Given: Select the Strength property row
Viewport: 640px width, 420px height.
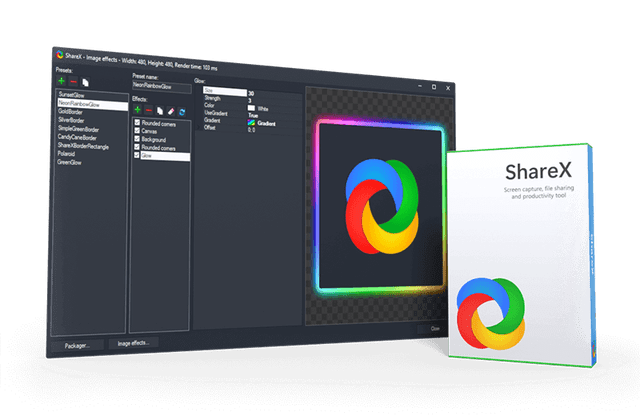Looking at the screenshot, I should pos(252,99).
